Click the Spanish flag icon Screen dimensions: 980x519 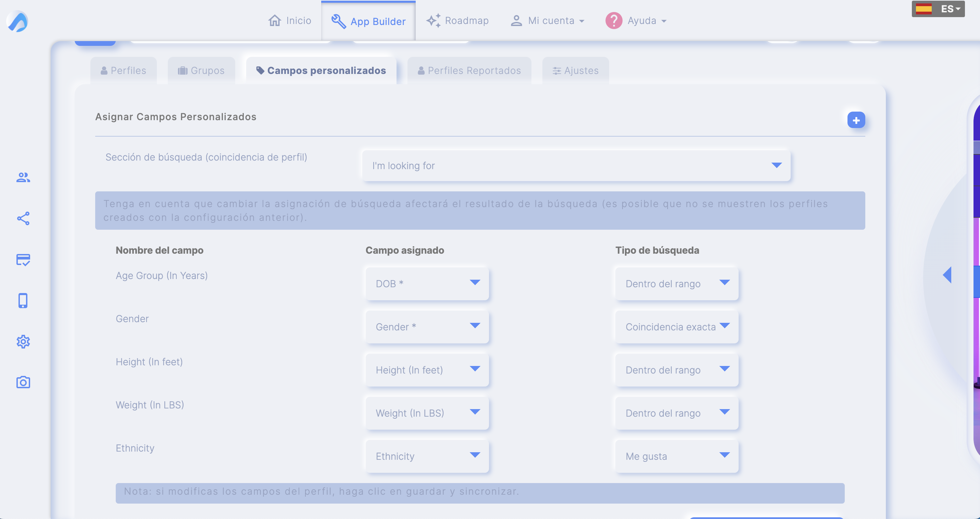(x=923, y=9)
